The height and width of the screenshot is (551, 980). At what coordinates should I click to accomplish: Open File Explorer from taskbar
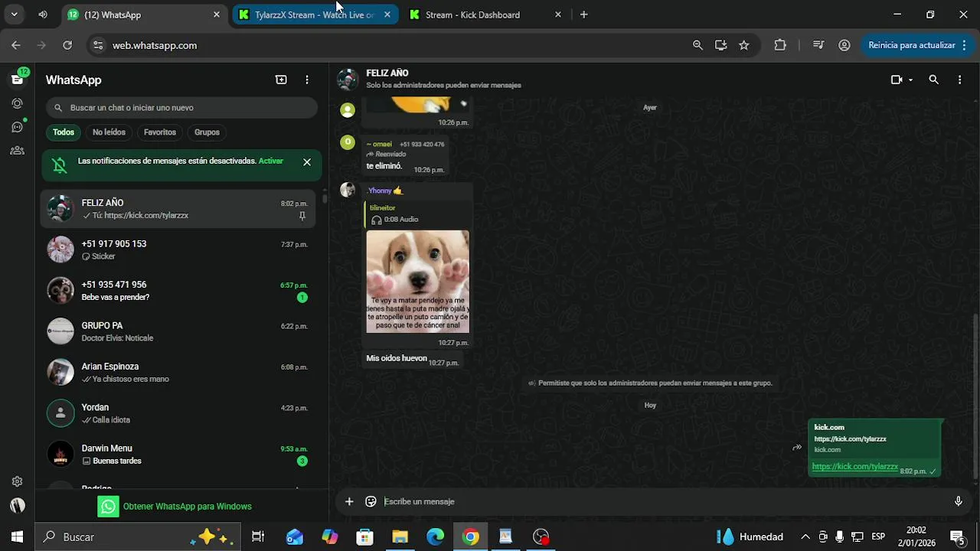coord(400,536)
